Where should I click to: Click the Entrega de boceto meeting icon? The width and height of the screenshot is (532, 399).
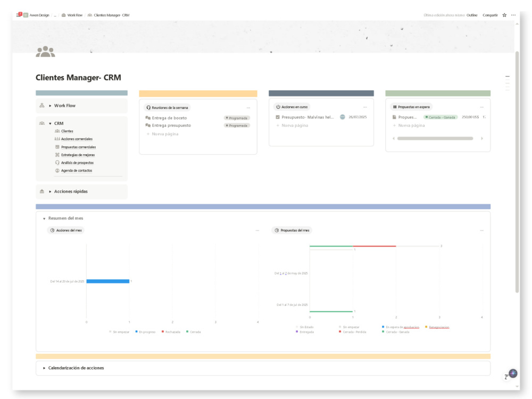[x=148, y=118]
